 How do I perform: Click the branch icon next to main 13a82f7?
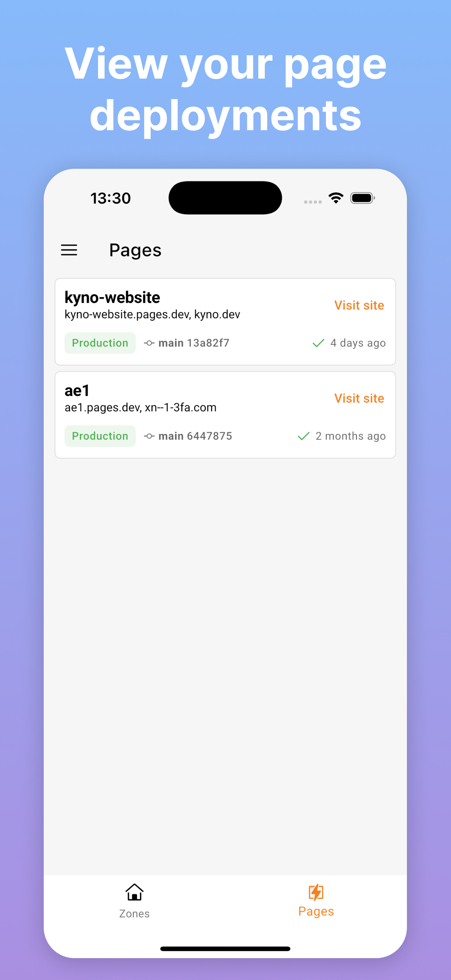(x=149, y=343)
